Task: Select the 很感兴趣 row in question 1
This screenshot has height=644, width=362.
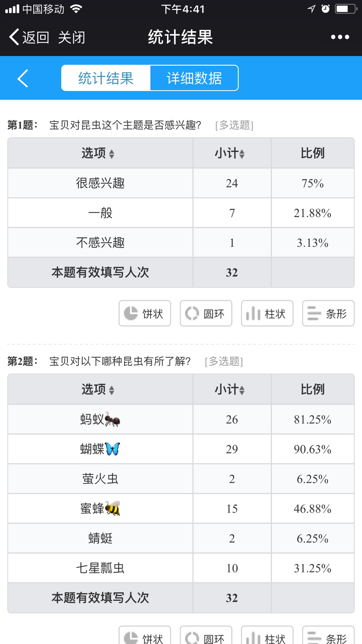Action: click(x=100, y=183)
